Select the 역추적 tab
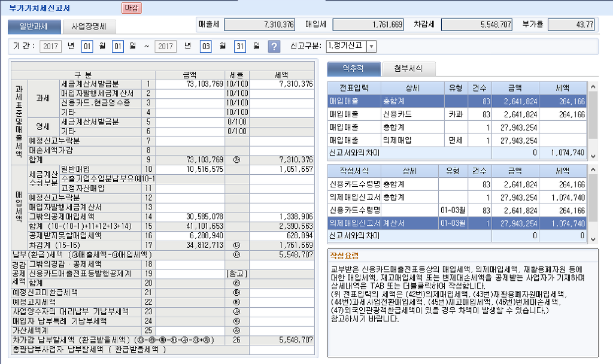 pyautogui.click(x=353, y=68)
